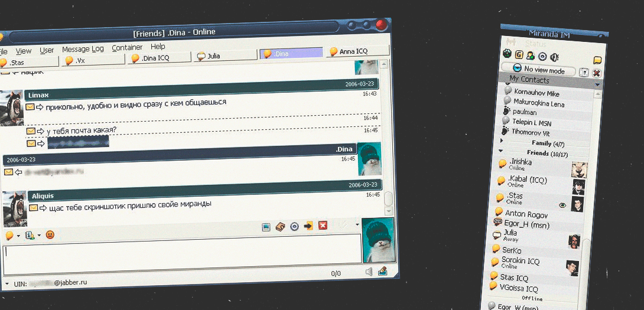This screenshot has height=310, width=644.
Task: Open message history book icon
Action: pyautogui.click(x=280, y=227)
